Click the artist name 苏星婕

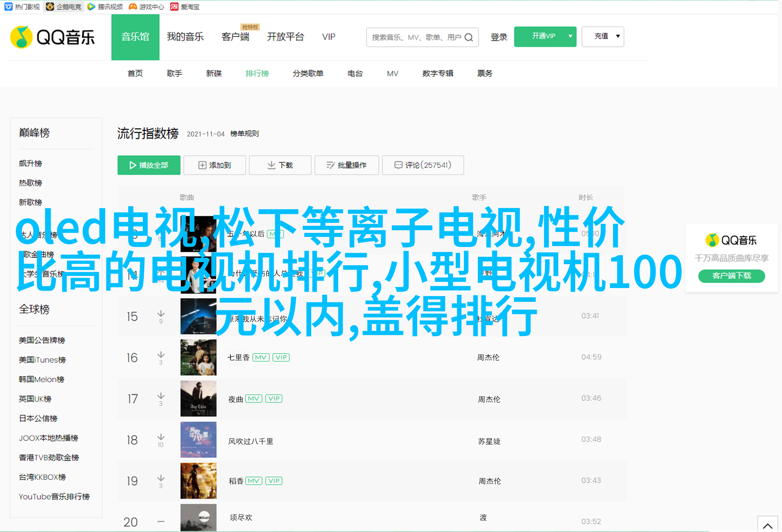click(489, 441)
